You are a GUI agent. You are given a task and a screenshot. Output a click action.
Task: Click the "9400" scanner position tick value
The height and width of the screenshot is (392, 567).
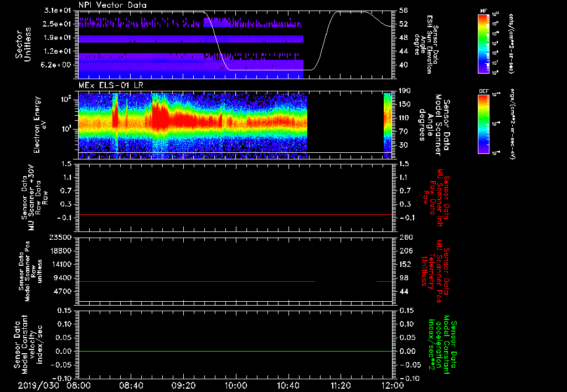pyautogui.click(x=63, y=278)
